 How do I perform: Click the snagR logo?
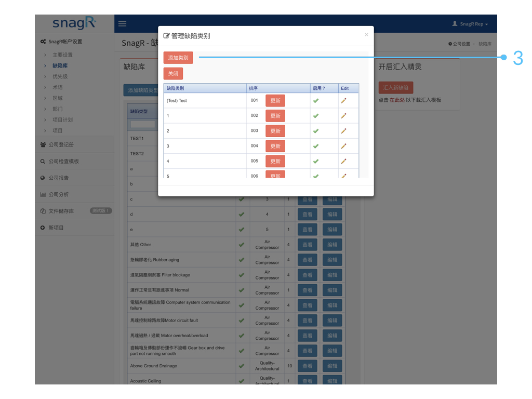(x=74, y=23)
